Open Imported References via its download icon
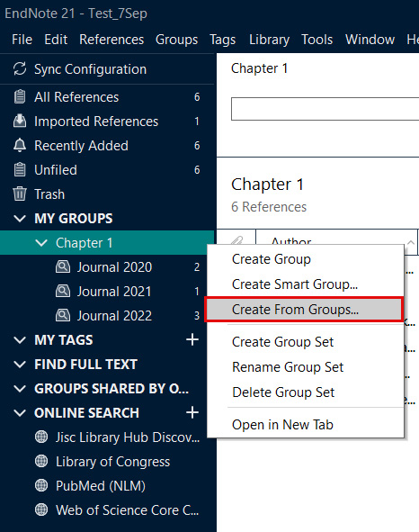Viewport: 419px width, 532px height. pyautogui.click(x=20, y=122)
